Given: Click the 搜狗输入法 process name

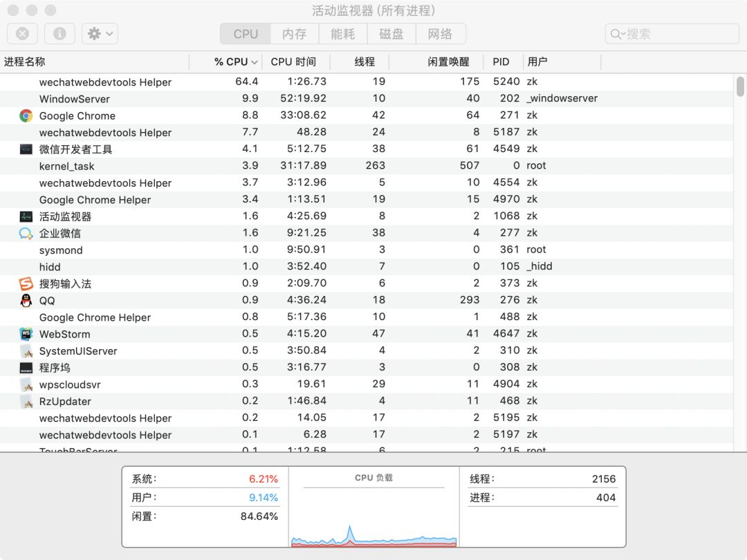Looking at the screenshot, I should tap(65, 284).
